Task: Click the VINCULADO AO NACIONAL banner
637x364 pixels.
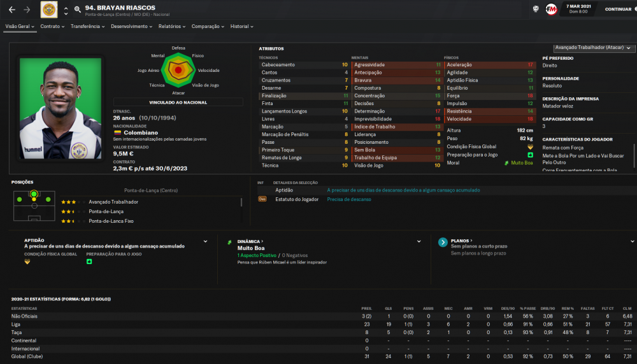Action: 178,102
